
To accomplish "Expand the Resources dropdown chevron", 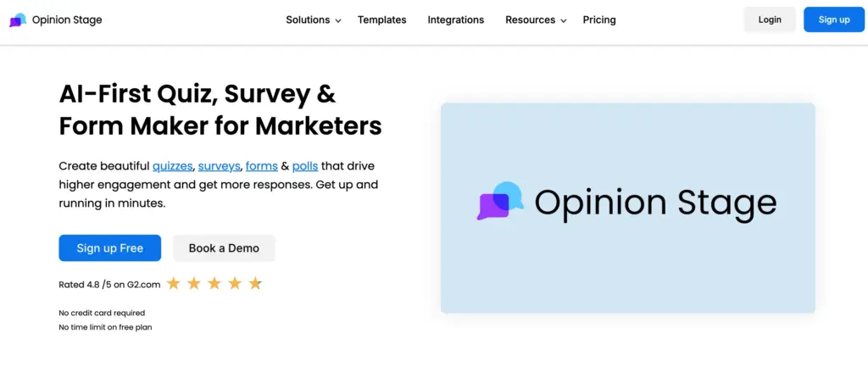I will [564, 20].
